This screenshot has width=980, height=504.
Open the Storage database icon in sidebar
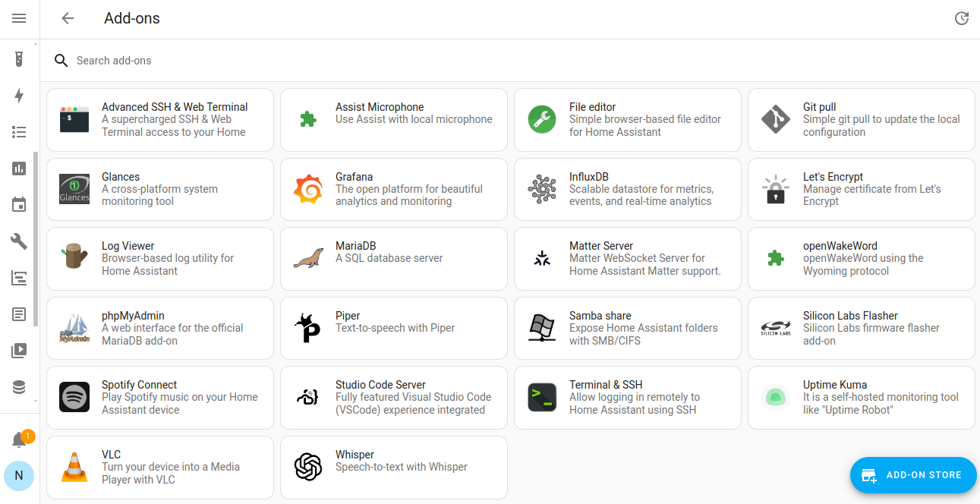click(x=19, y=386)
